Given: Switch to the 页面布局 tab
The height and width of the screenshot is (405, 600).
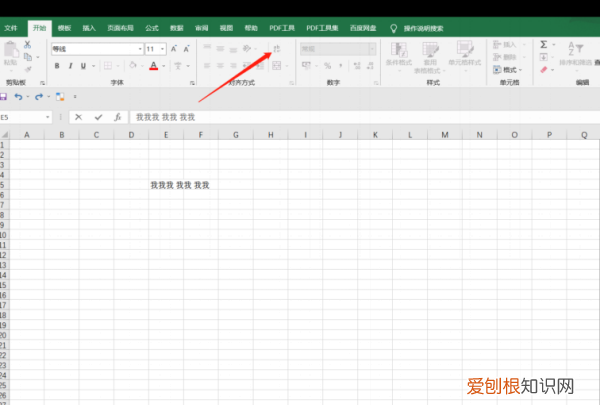Looking at the screenshot, I should click(x=120, y=28).
